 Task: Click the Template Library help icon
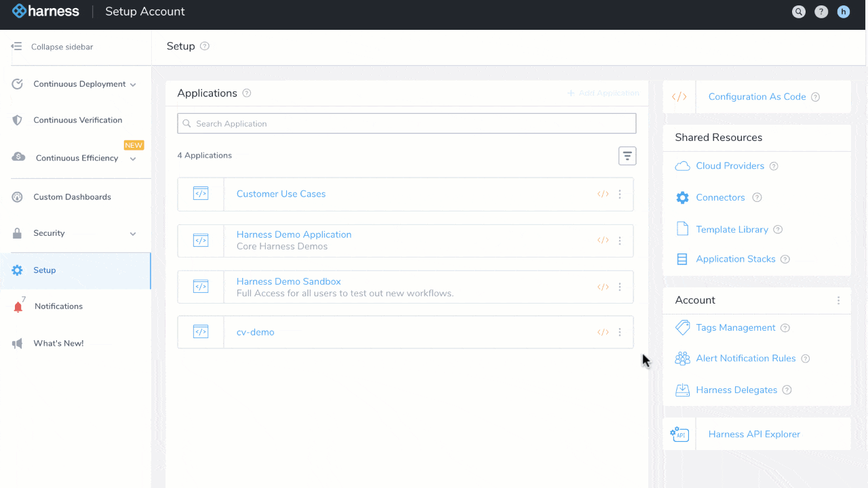(778, 230)
